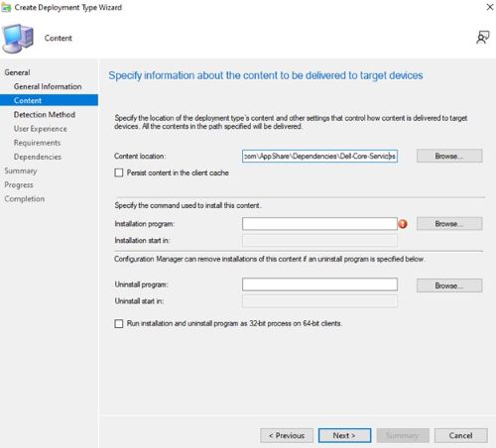The width and height of the screenshot is (496, 448).
Task: Click the General section in sidebar
Action: (x=17, y=72)
